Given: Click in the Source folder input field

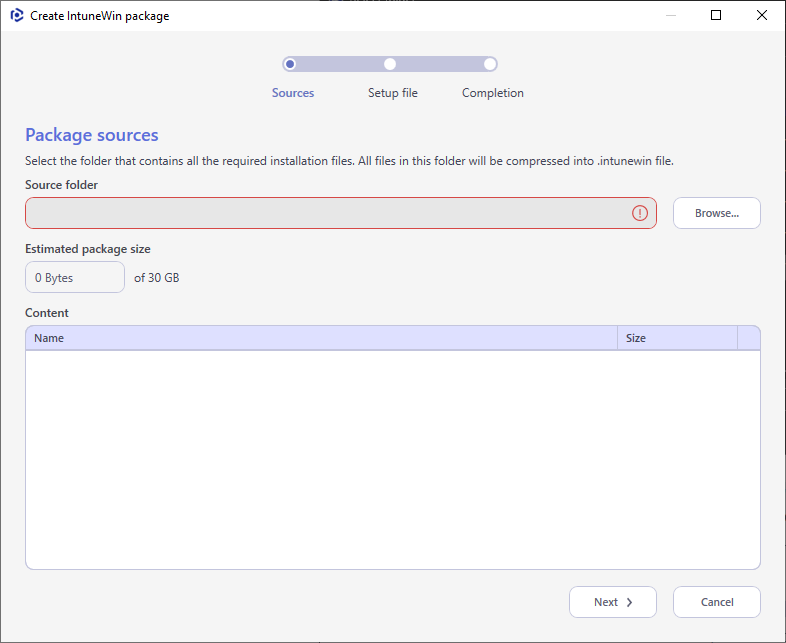Looking at the screenshot, I should pos(341,213).
